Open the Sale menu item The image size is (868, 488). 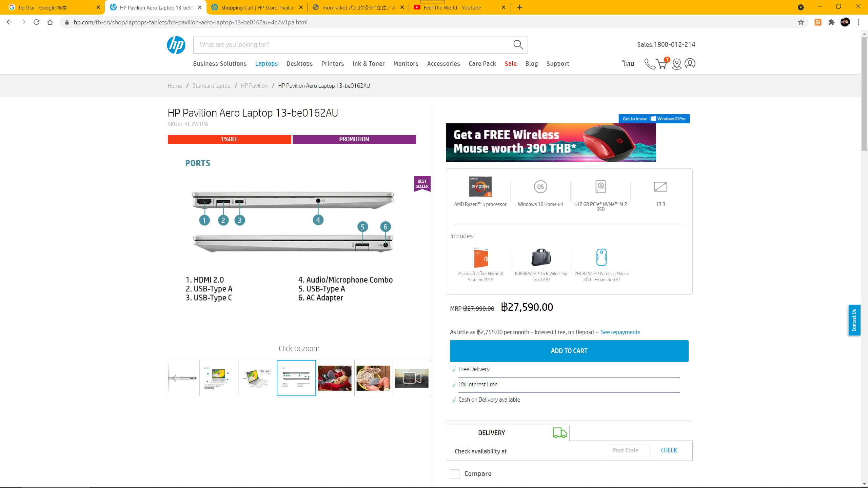coord(511,64)
